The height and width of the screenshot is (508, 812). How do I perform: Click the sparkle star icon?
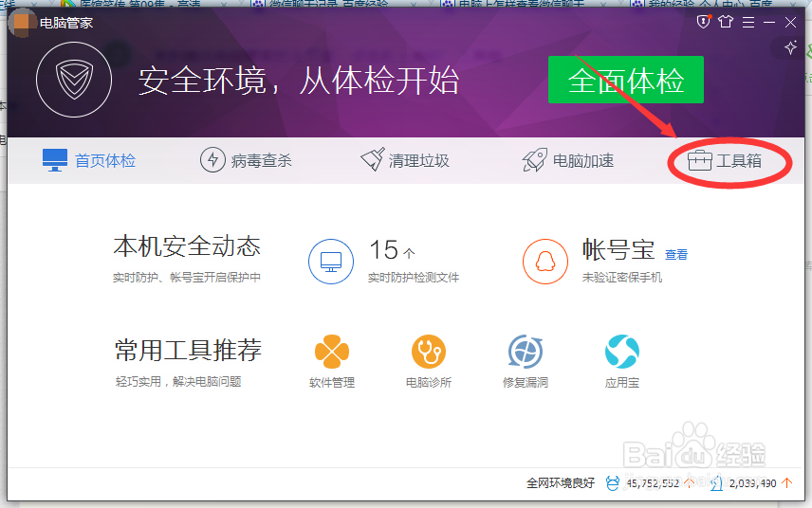(x=790, y=47)
